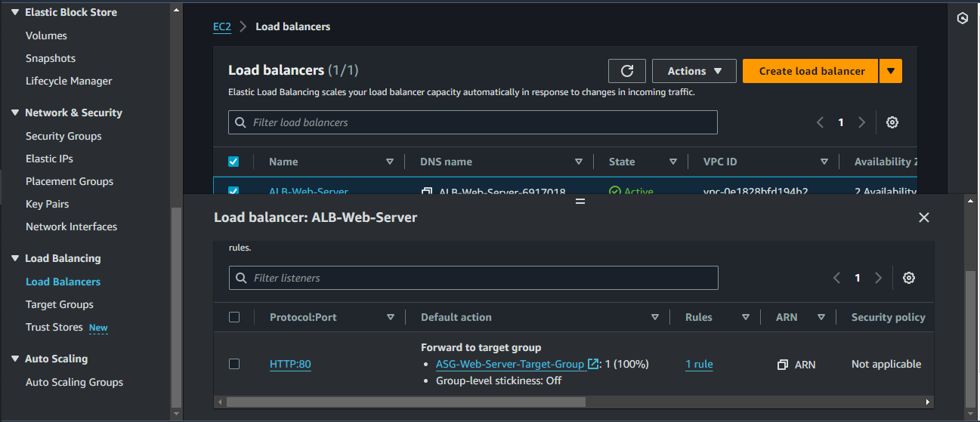
Task: Open Snapshots in sidebar
Action: 51,58
